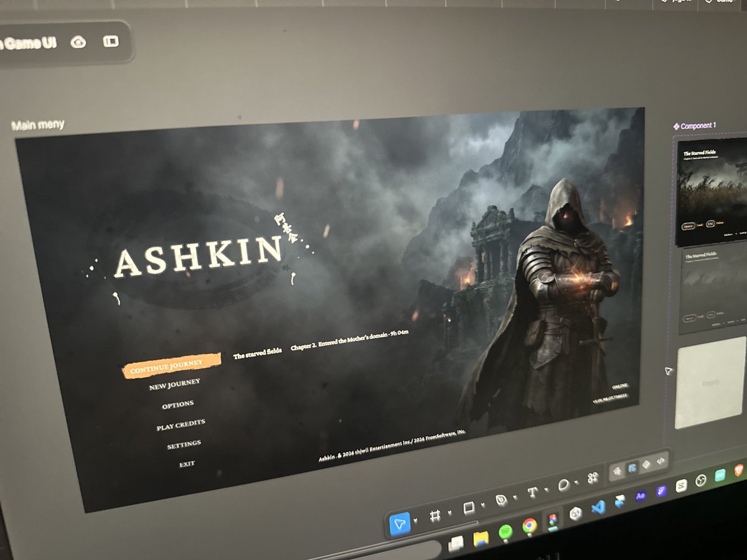
Task: Click the Game UI file name
Action: click(28, 44)
